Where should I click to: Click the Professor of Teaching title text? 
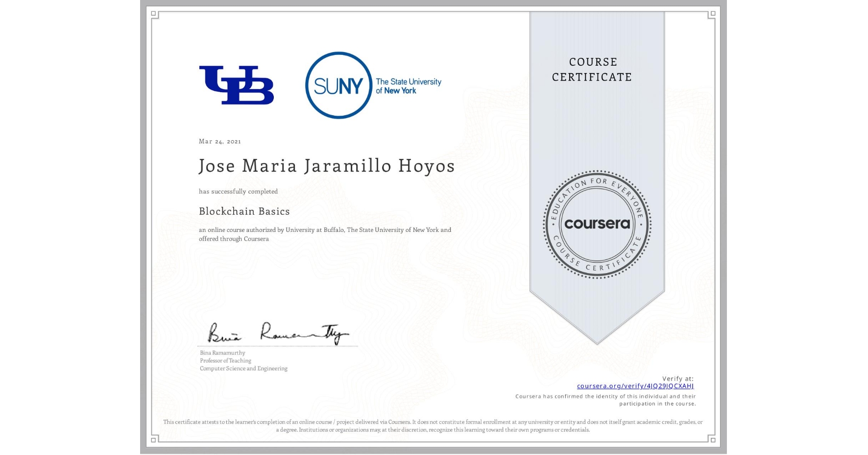point(225,360)
